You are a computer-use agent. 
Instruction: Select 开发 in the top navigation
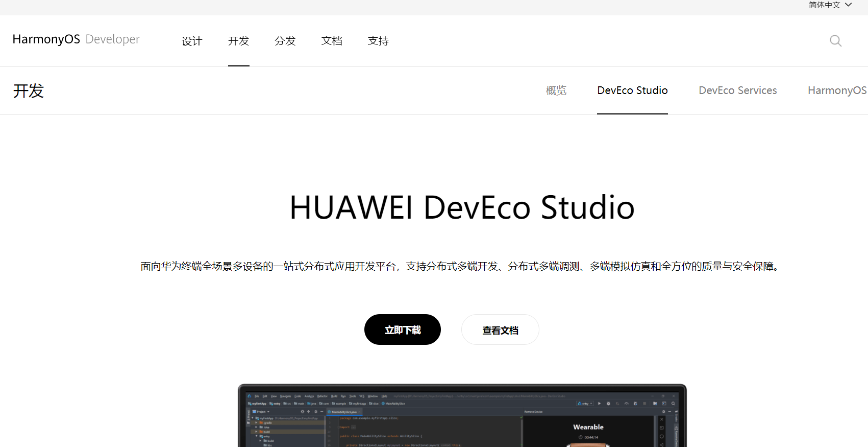click(238, 41)
